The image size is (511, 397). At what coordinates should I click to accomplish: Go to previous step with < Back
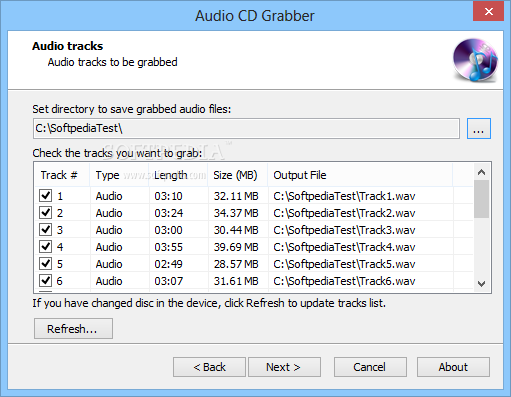click(209, 367)
